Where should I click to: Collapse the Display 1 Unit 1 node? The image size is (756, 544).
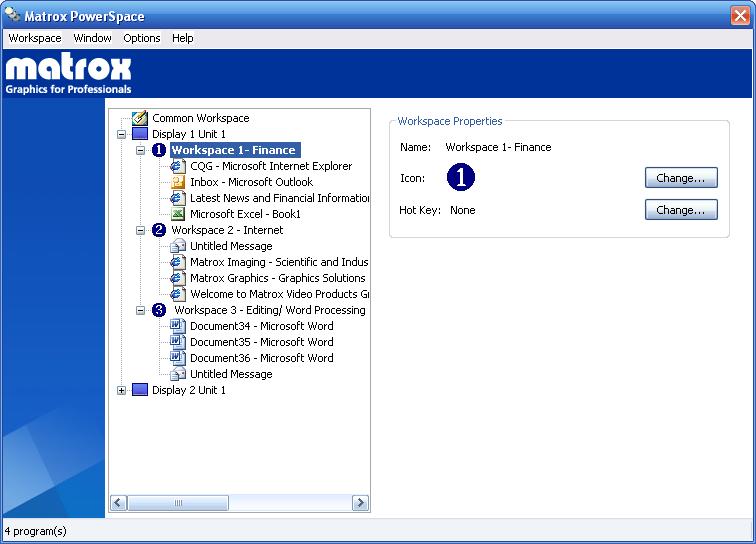122,134
